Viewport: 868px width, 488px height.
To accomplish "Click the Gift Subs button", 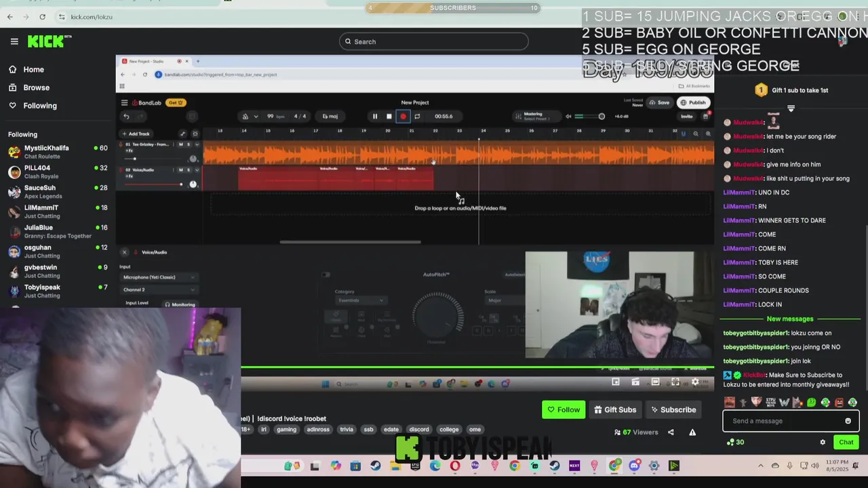I will point(615,409).
